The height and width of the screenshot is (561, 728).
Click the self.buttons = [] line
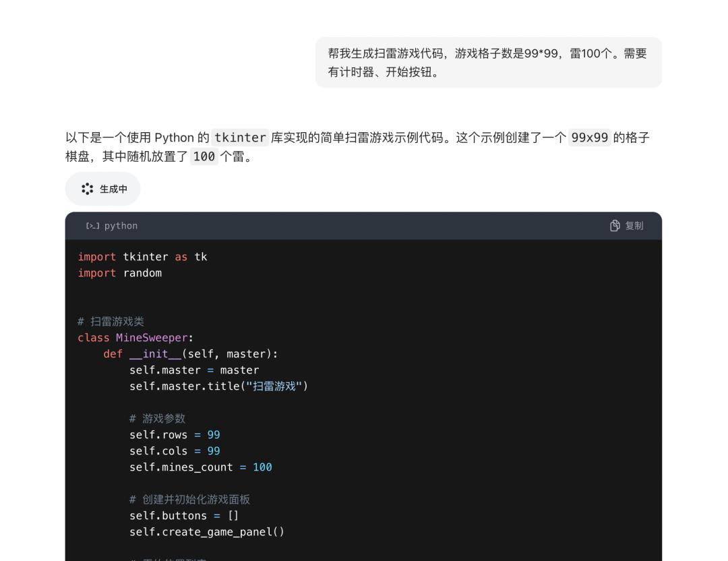pos(184,516)
